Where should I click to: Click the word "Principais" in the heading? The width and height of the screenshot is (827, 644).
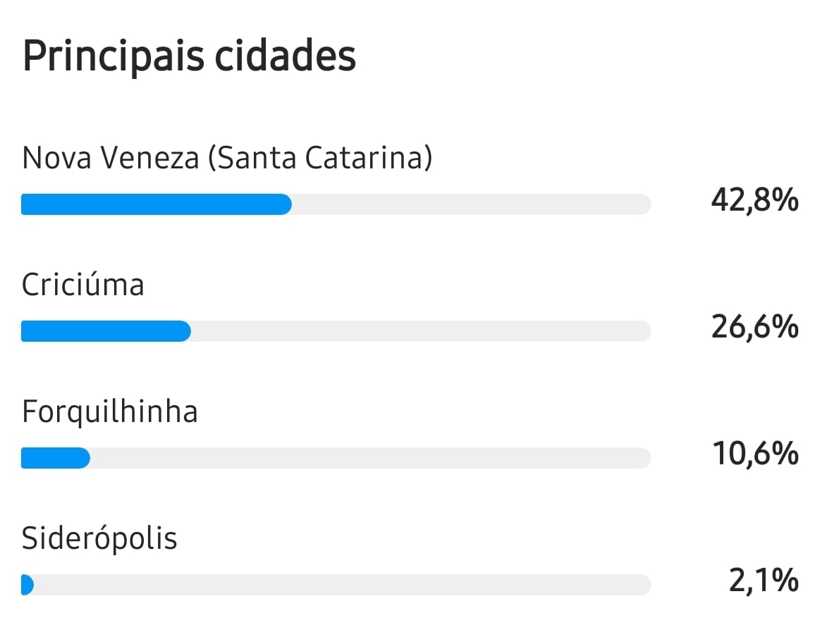click(x=113, y=56)
